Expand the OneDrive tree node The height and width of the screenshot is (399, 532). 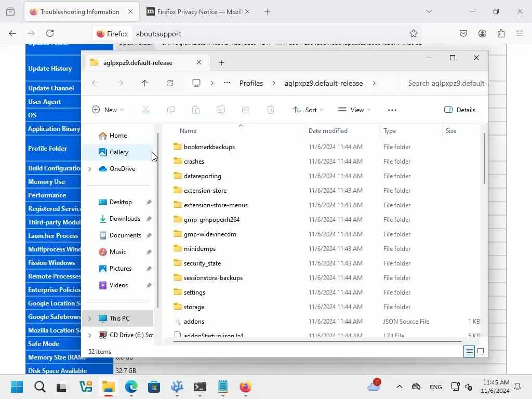(x=90, y=169)
